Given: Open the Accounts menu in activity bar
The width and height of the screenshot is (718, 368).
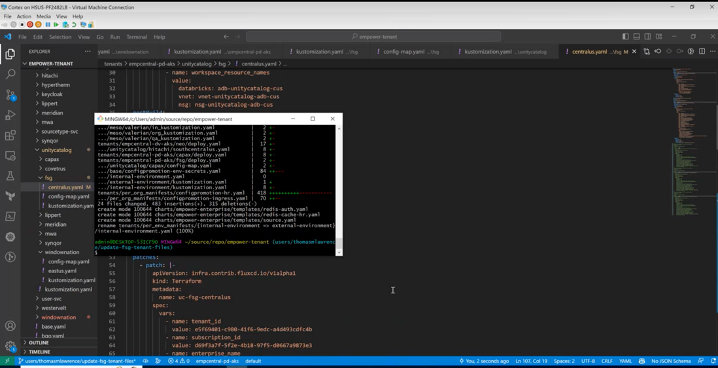Looking at the screenshot, I should (x=10, y=326).
